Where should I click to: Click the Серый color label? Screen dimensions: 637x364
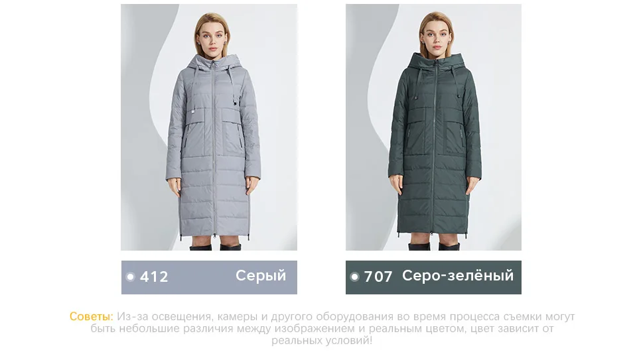click(261, 276)
